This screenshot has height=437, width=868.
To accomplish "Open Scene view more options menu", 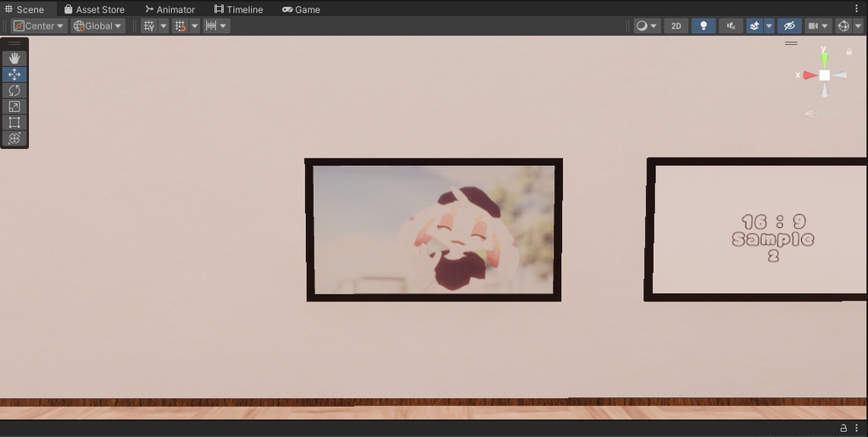I will [857, 8].
